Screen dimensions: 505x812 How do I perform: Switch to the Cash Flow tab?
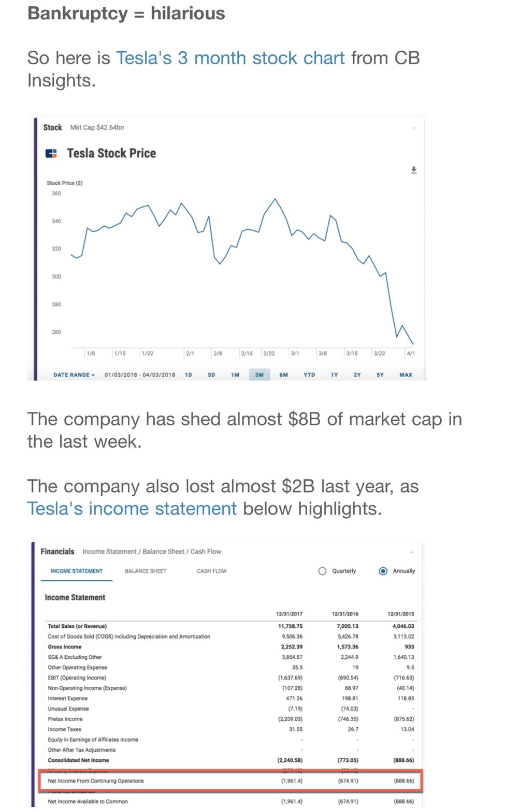(x=211, y=571)
